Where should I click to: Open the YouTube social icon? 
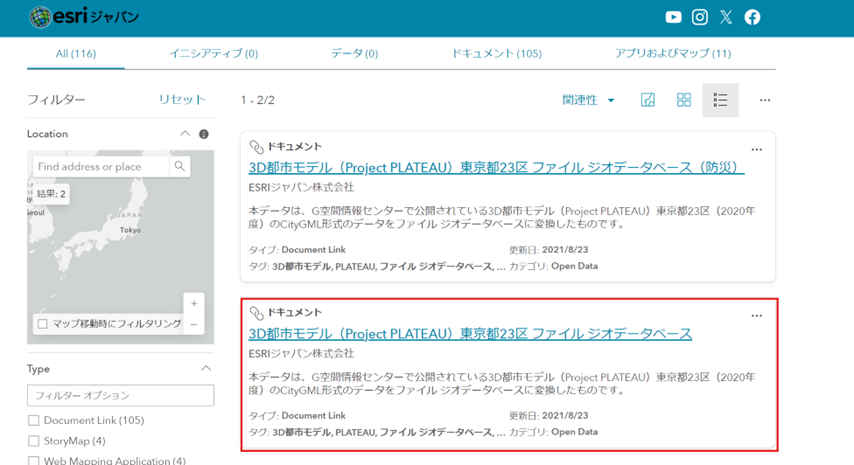673,17
